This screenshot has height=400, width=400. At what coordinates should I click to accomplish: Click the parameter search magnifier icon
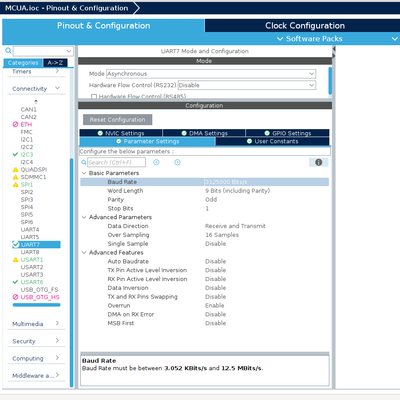coord(84,162)
